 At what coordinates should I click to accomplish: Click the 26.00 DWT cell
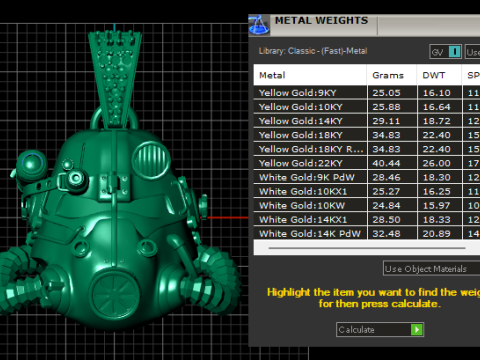click(440, 163)
